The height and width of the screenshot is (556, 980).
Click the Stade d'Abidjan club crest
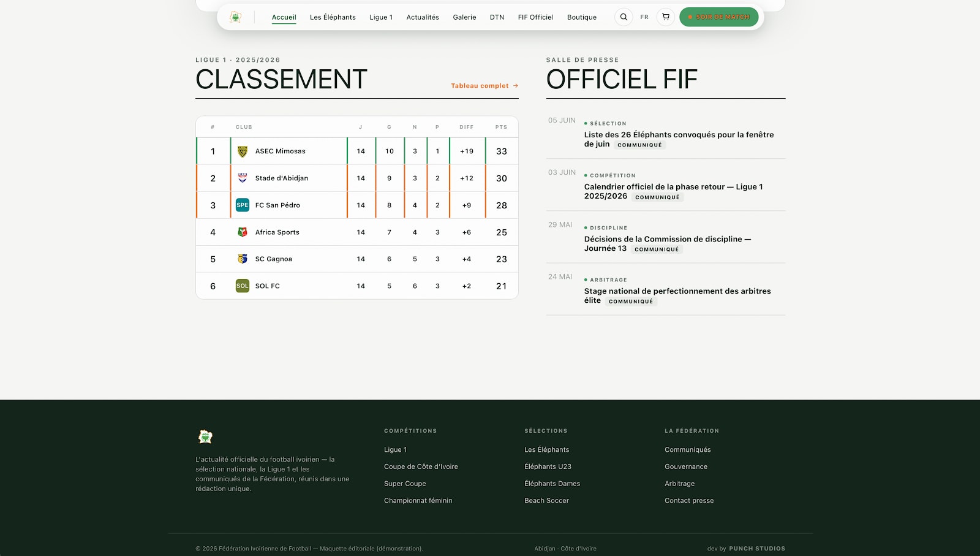pyautogui.click(x=243, y=178)
